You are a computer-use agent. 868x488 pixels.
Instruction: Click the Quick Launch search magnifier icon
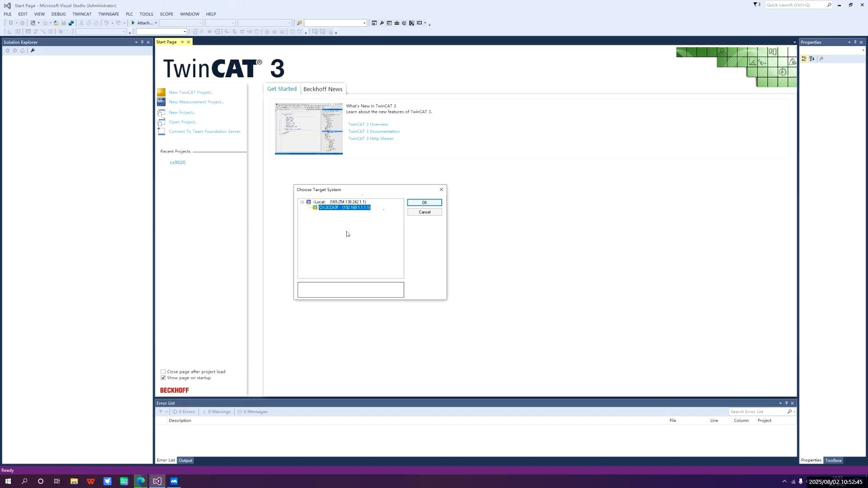829,5
